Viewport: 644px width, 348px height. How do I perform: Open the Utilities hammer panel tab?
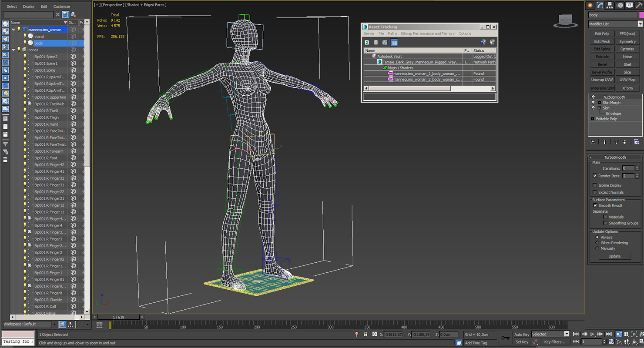click(x=639, y=5)
